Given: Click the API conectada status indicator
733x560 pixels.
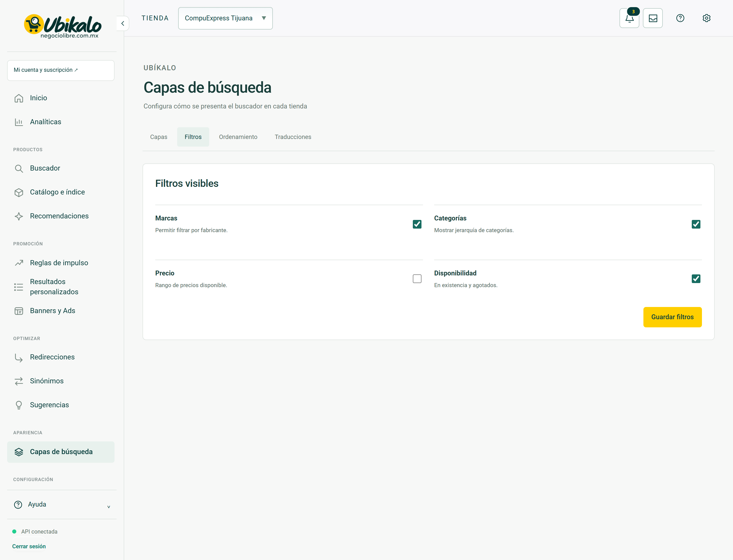Looking at the screenshot, I should [x=35, y=532].
